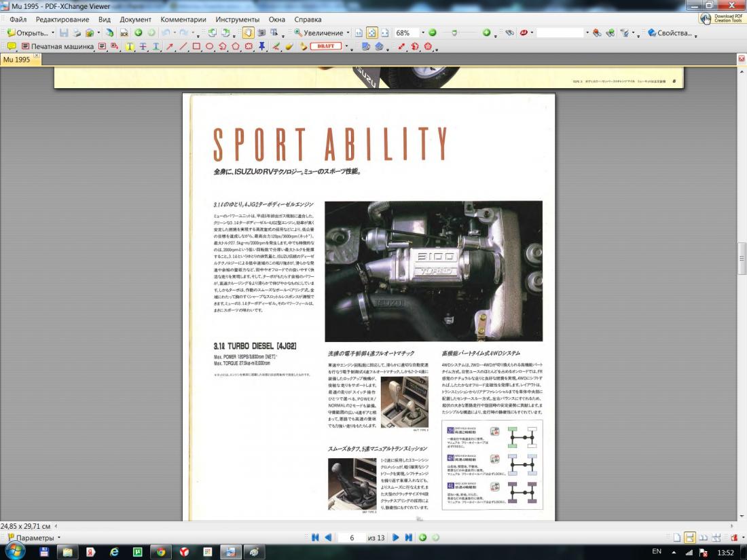This screenshot has width=747, height=560.
Task: Toggle Fit Page view
Action: pyautogui.click(x=371, y=33)
